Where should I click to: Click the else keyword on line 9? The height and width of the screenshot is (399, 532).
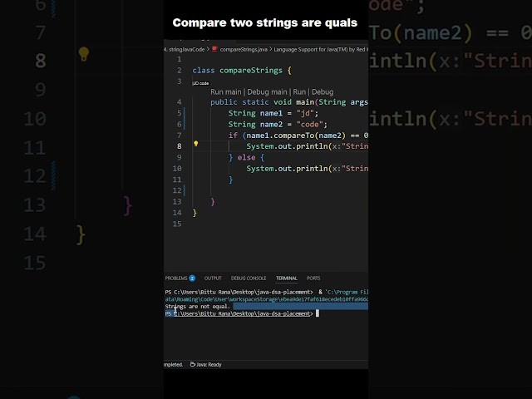(246, 157)
